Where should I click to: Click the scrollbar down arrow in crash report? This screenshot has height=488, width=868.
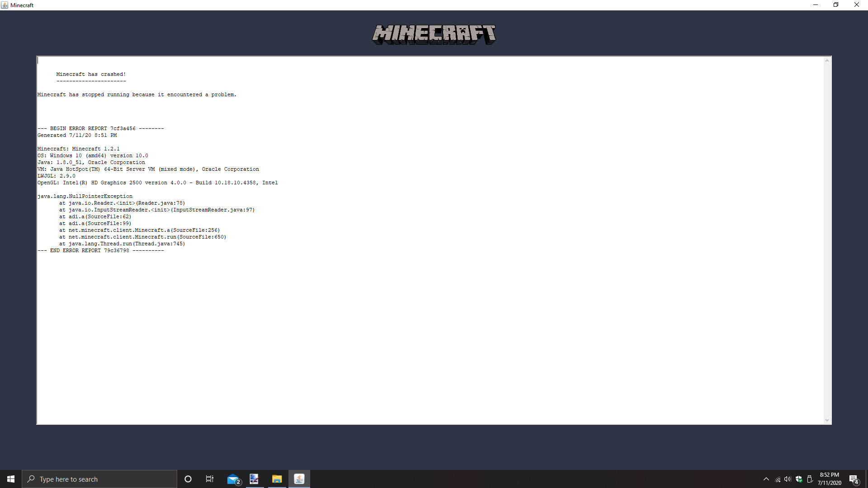tap(827, 420)
